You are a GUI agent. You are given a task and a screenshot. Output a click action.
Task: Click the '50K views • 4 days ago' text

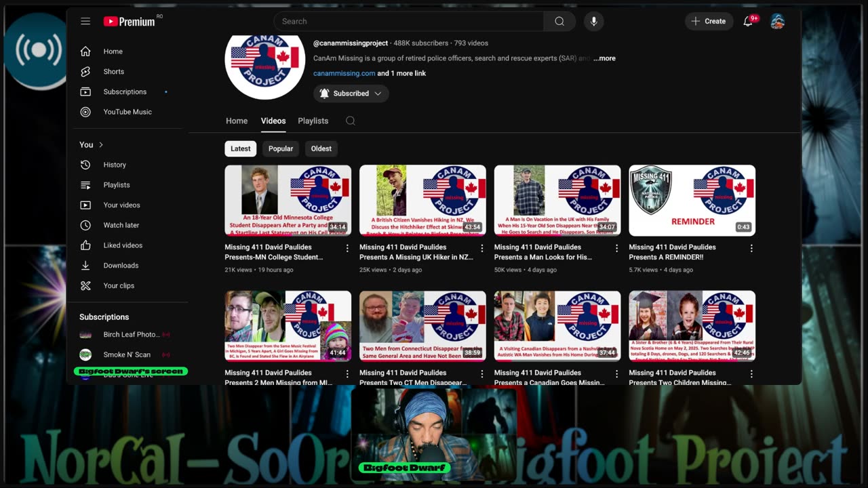pos(526,270)
